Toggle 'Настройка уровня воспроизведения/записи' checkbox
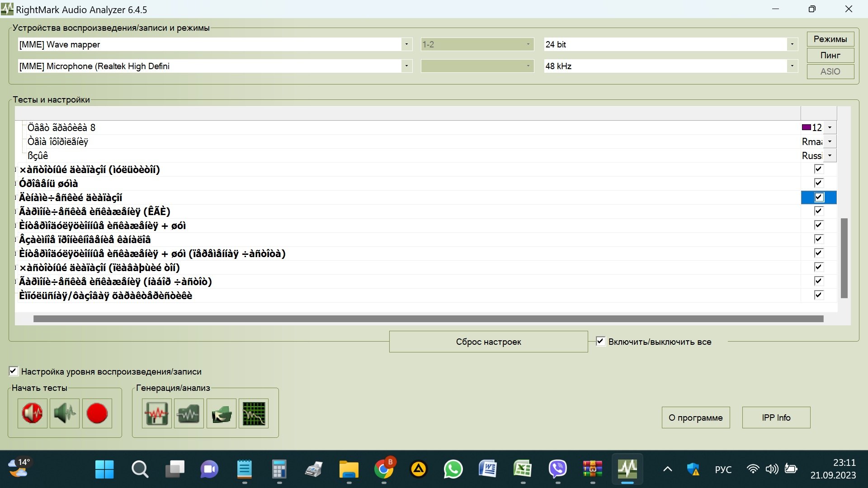 click(14, 371)
